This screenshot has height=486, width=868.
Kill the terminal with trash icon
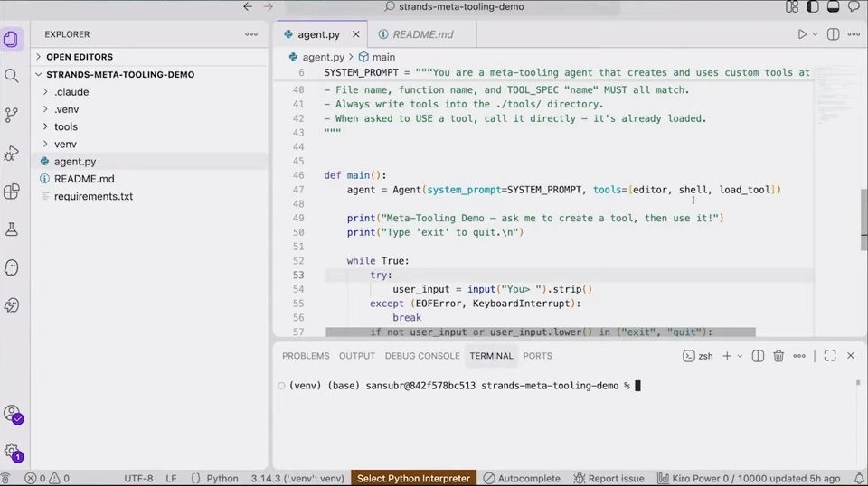(778, 356)
